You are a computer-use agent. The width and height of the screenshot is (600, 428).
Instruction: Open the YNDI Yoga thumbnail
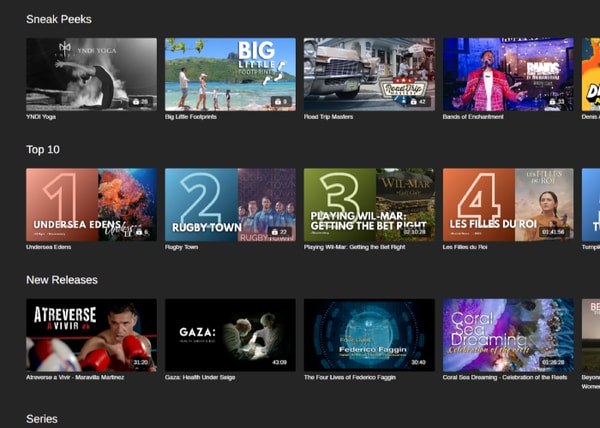[x=91, y=74]
